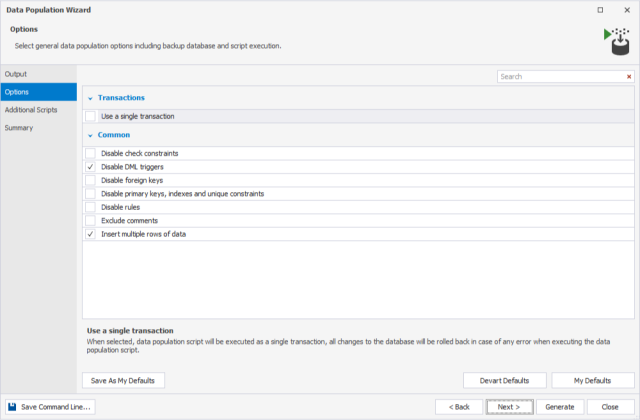Check the Disable rules option
Image resolution: width=640 pixels, height=420 pixels.
point(91,207)
